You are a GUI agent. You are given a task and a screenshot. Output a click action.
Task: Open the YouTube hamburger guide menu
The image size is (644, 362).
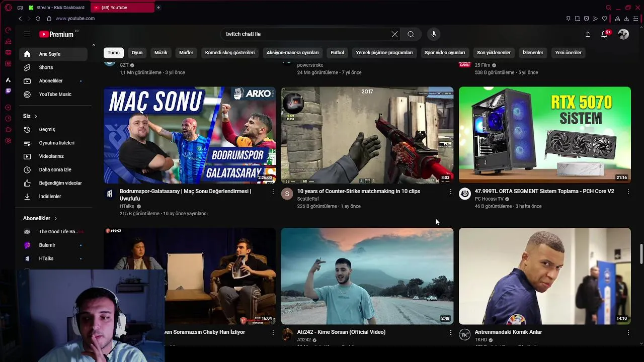click(27, 34)
